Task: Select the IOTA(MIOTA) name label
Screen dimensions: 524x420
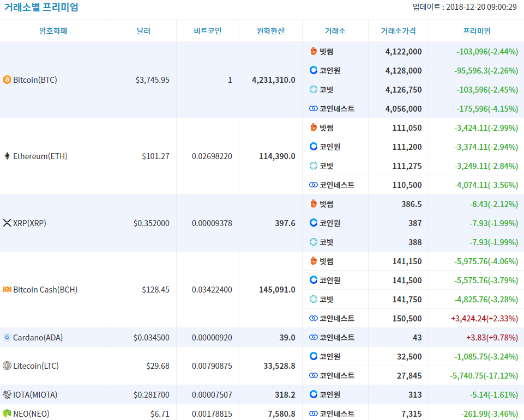Action: [35, 394]
